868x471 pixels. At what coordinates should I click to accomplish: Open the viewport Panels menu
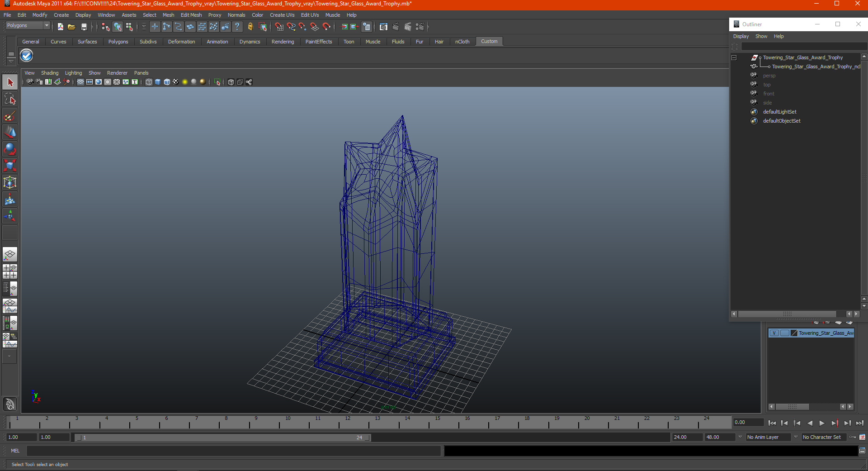click(141, 73)
